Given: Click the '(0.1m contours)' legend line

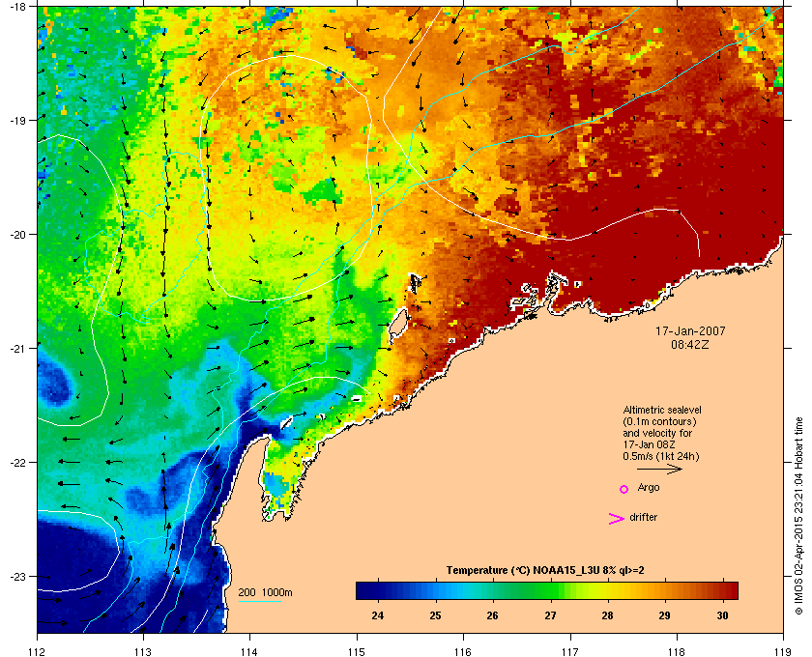Looking at the screenshot, I should (659, 421).
